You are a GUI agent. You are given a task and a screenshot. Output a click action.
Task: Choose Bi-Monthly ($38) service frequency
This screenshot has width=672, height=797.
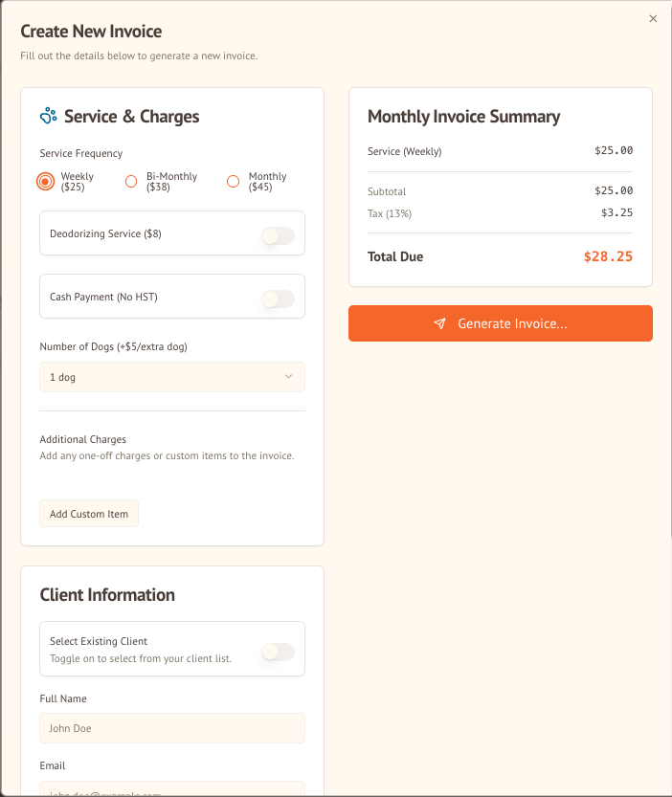131,181
